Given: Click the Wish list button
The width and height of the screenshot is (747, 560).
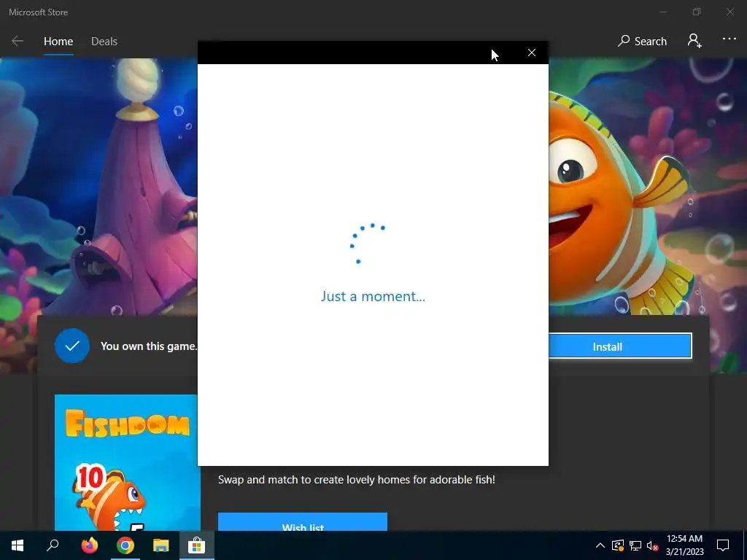Looking at the screenshot, I should (x=303, y=522).
